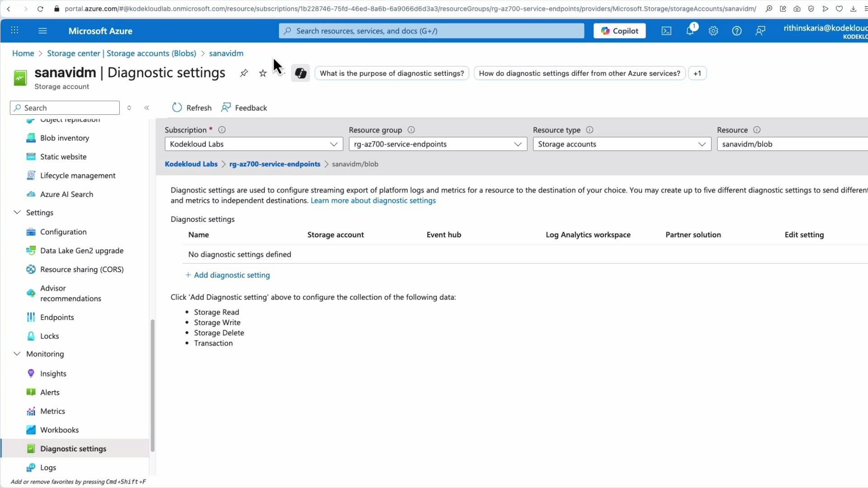
Task: Refresh the diagnostic settings list
Action: coord(191,108)
